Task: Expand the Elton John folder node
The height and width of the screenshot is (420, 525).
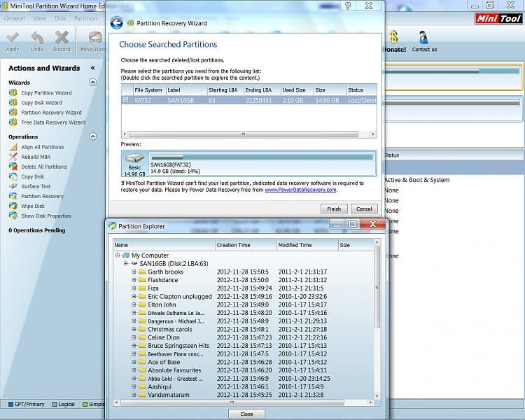Action: click(134, 304)
